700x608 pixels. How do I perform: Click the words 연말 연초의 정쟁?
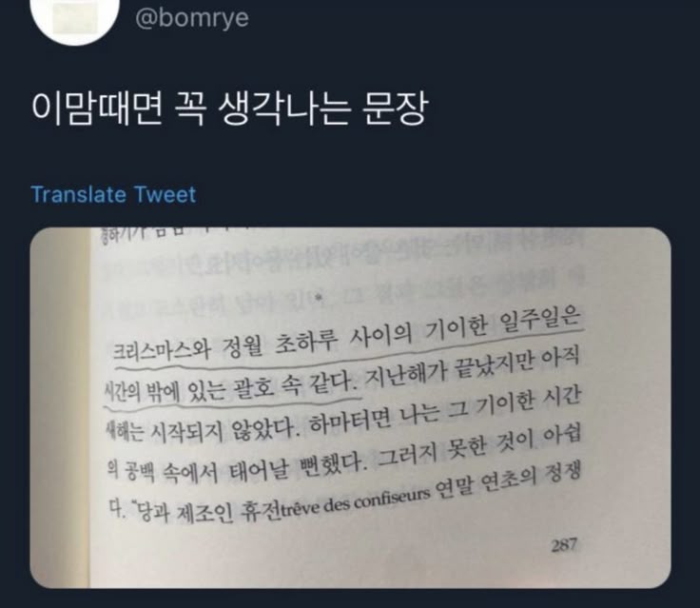click(508, 479)
